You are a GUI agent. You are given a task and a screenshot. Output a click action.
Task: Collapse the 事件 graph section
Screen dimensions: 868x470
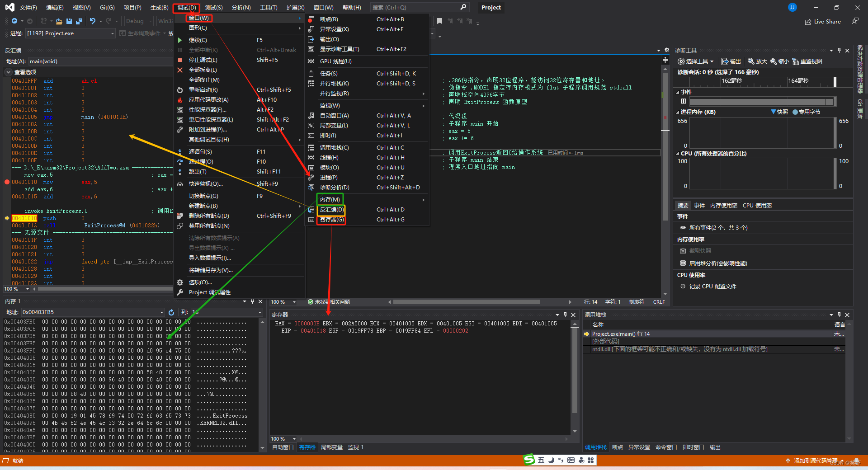[x=678, y=92]
